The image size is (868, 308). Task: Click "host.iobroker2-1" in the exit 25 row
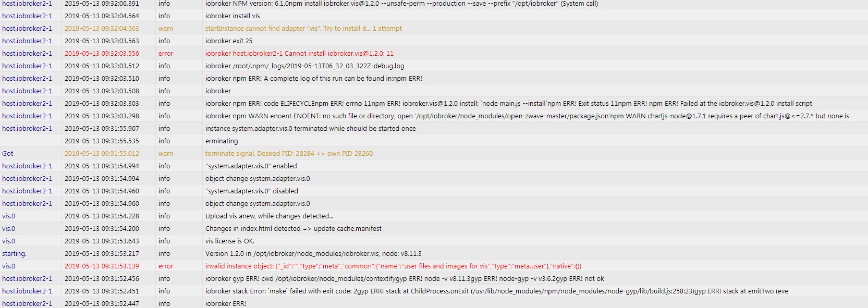click(x=27, y=41)
